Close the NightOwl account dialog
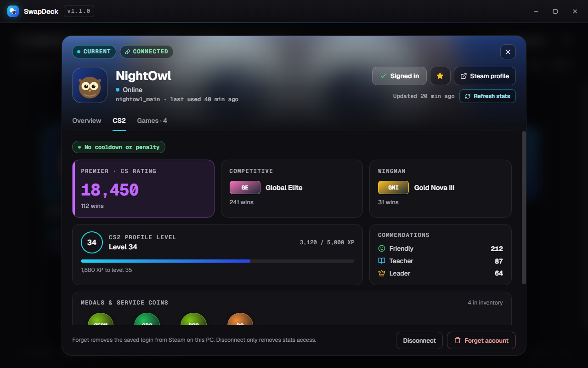The height and width of the screenshot is (368, 588). pos(508,52)
